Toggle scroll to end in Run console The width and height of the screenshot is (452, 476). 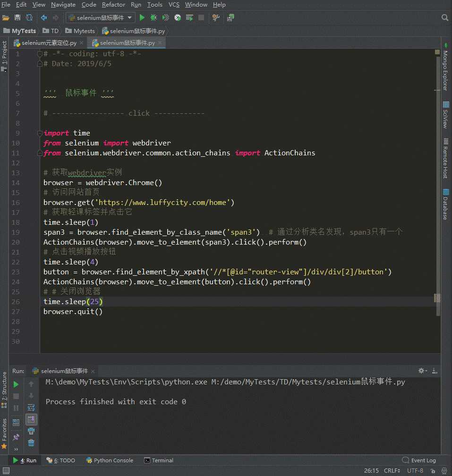click(x=31, y=419)
